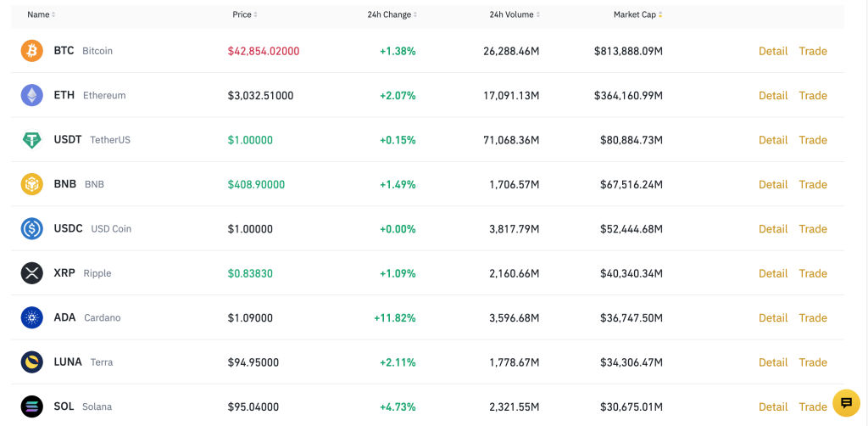Sort by Market Cap column
The height and width of the screenshot is (426, 868).
(x=638, y=14)
